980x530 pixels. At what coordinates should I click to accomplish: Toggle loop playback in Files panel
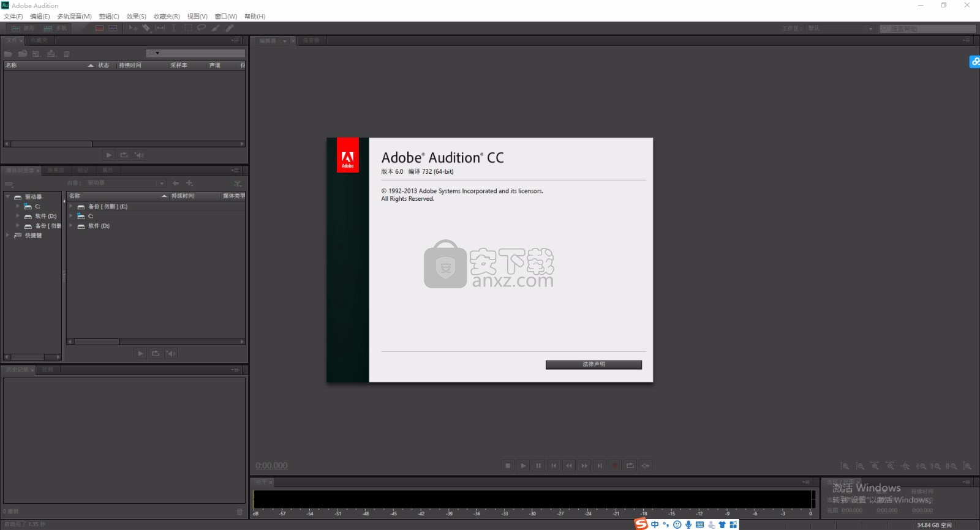pyautogui.click(x=124, y=155)
